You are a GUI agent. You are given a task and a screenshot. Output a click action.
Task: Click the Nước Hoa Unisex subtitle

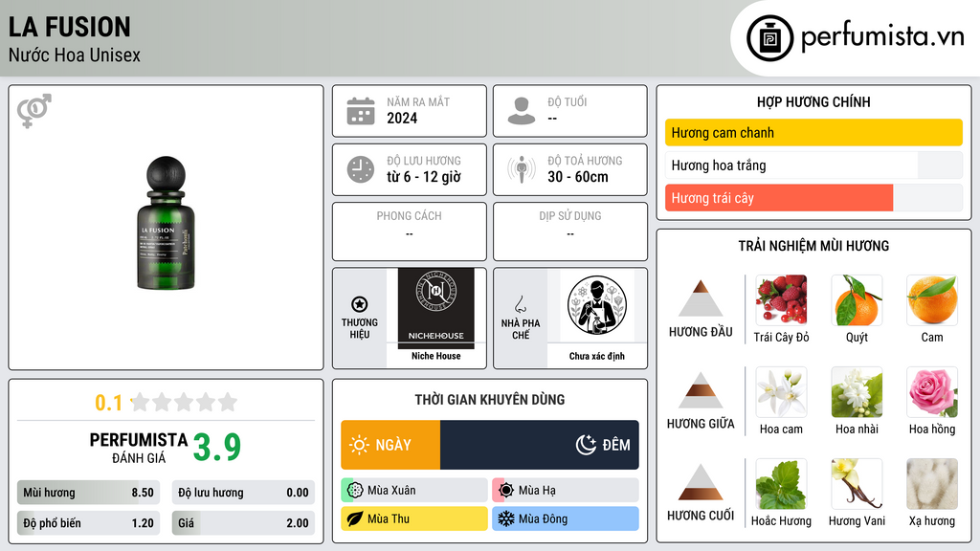75,55
